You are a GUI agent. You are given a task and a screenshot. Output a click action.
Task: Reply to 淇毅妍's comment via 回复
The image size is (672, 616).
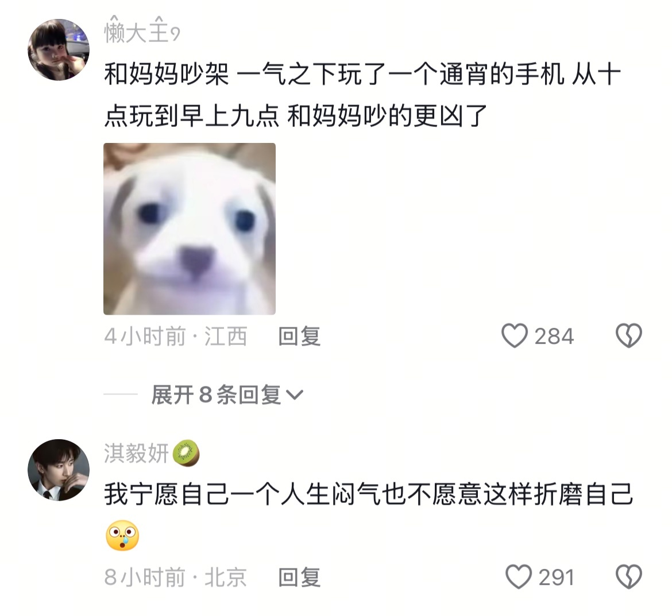point(300,577)
